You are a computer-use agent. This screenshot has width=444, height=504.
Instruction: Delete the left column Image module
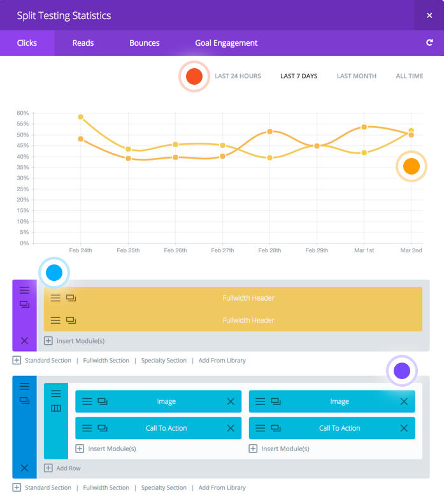tap(231, 401)
